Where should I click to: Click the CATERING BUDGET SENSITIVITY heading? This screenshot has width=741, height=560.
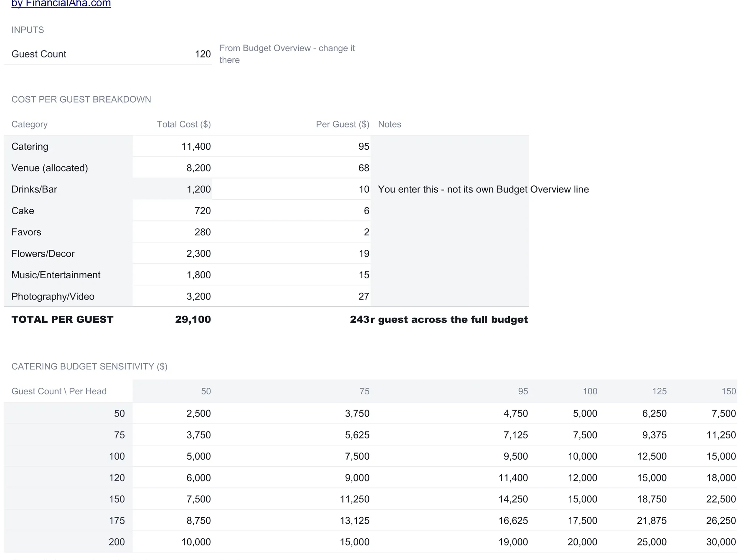pos(89,367)
